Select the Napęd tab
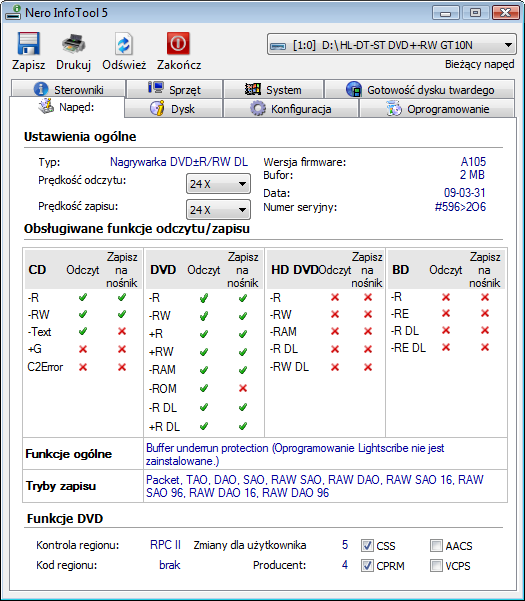 [x=67, y=107]
